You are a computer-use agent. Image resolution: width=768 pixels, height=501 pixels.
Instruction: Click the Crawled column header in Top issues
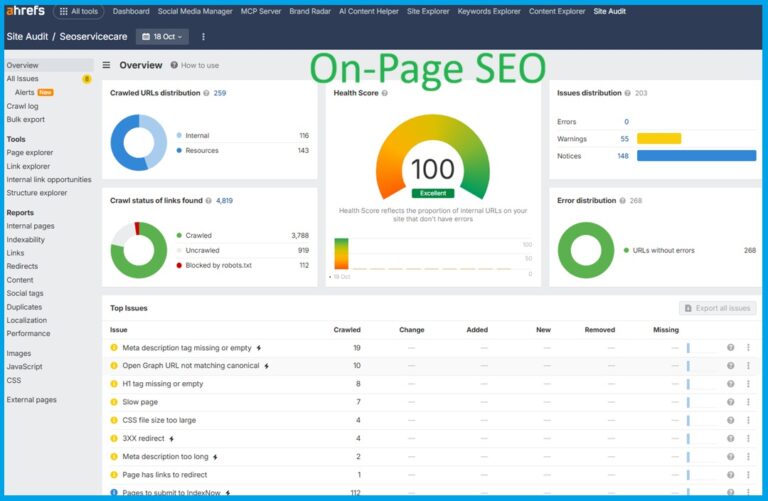(x=347, y=330)
